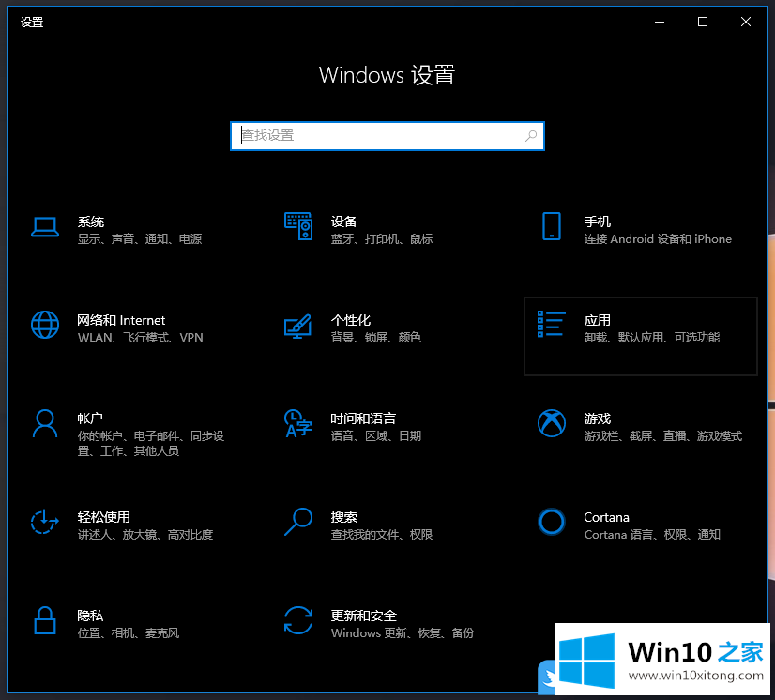Click the 网络和 Internet globe icon
The width and height of the screenshot is (775, 700).
[45, 325]
